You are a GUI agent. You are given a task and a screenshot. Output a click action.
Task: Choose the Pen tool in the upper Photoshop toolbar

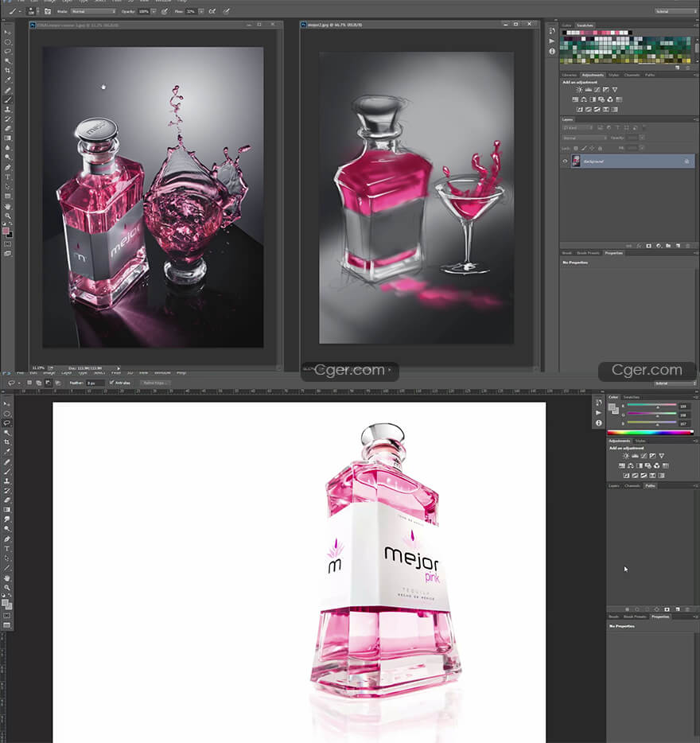(x=8, y=167)
